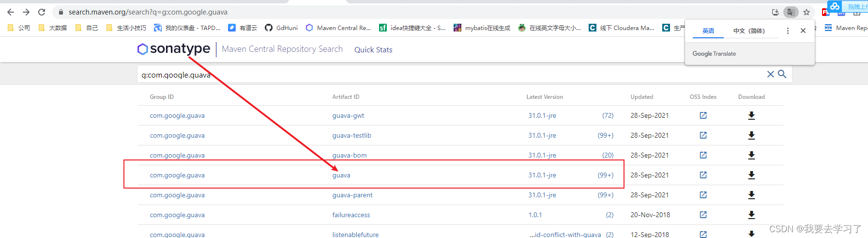The image size is (868, 238).
Task: Open the guava-bom artifact link
Action: (x=350, y=155)
